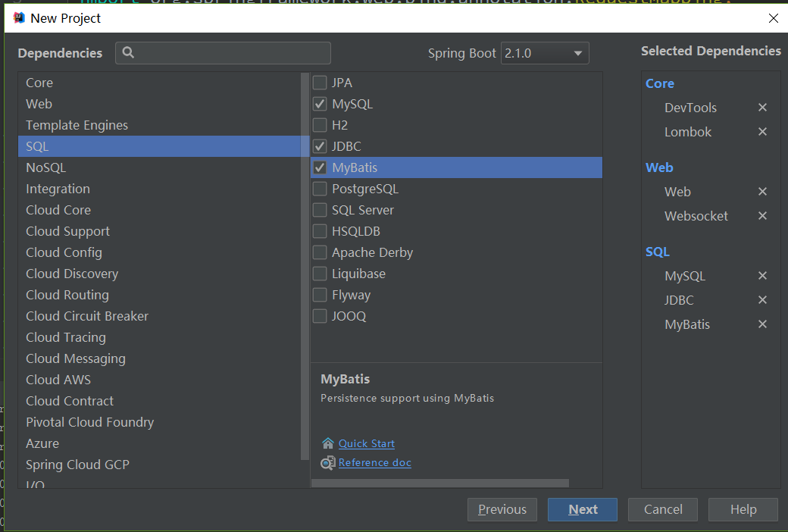This screenshot has width=788, height=532.
Task: Remove MyBatis from selected dependencies
Action: 762,324
